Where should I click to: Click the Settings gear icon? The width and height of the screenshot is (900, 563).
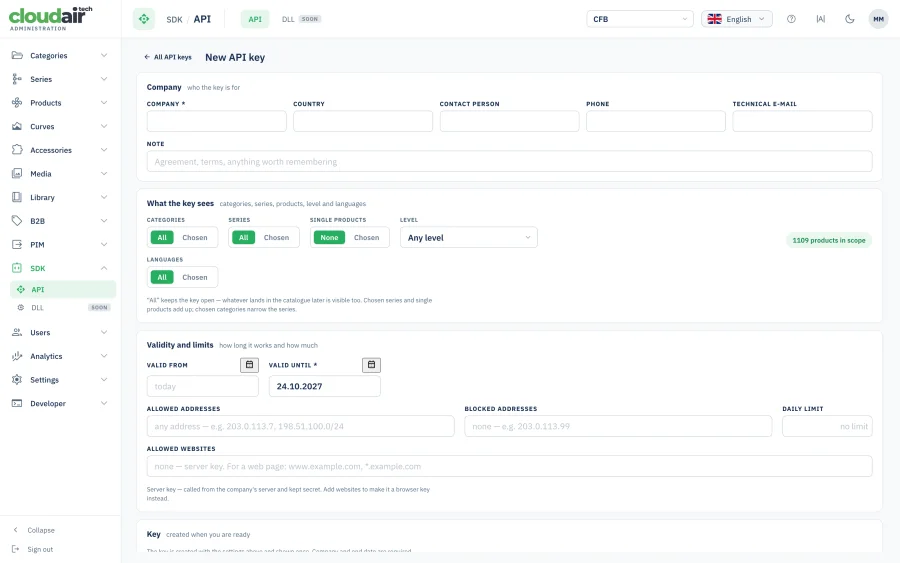click(17, 379)
